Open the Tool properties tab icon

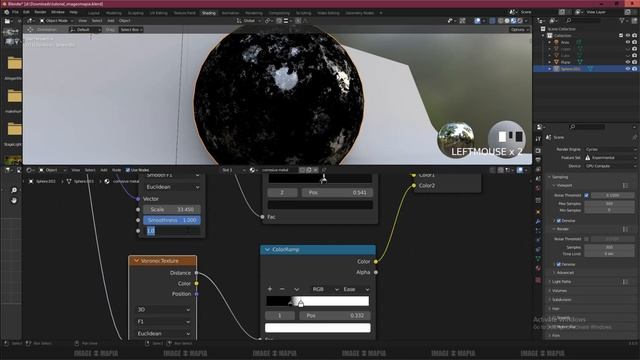538,138
